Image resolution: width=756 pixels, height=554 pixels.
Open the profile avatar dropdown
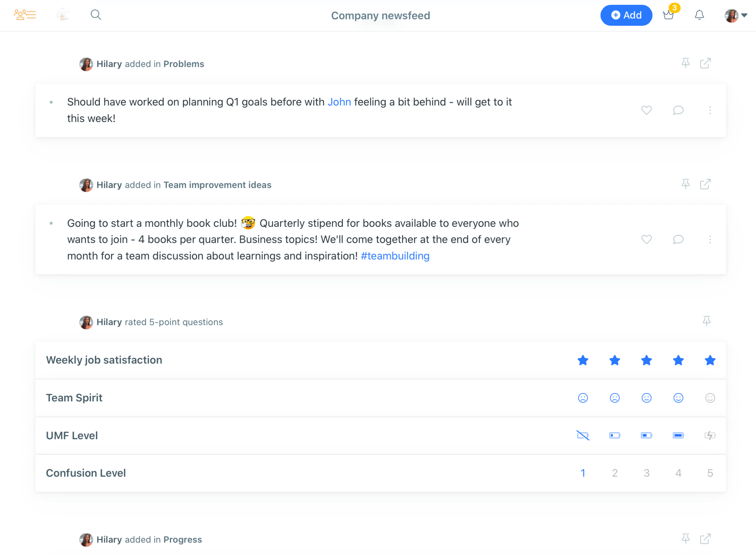(x=736, y=15)
